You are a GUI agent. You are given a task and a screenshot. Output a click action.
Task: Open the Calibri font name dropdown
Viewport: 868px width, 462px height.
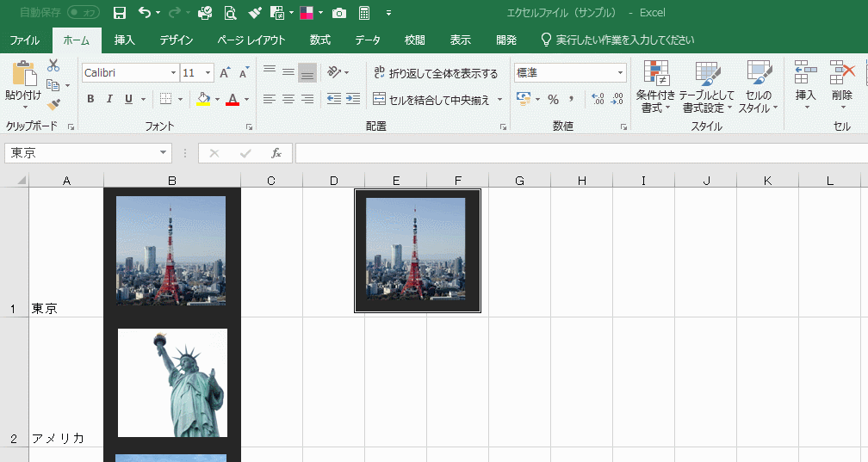pos(173,73)
